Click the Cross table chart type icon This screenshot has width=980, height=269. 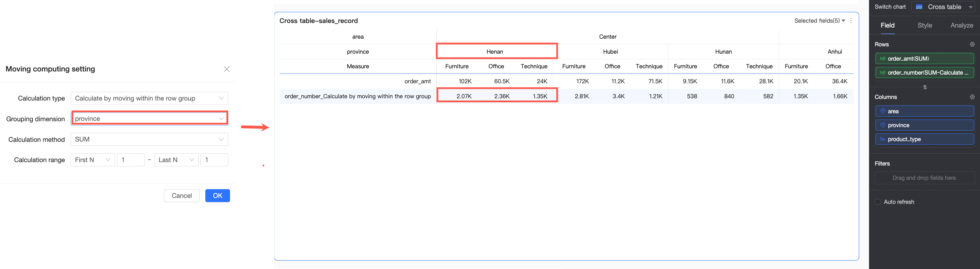(x=919, y=7)
